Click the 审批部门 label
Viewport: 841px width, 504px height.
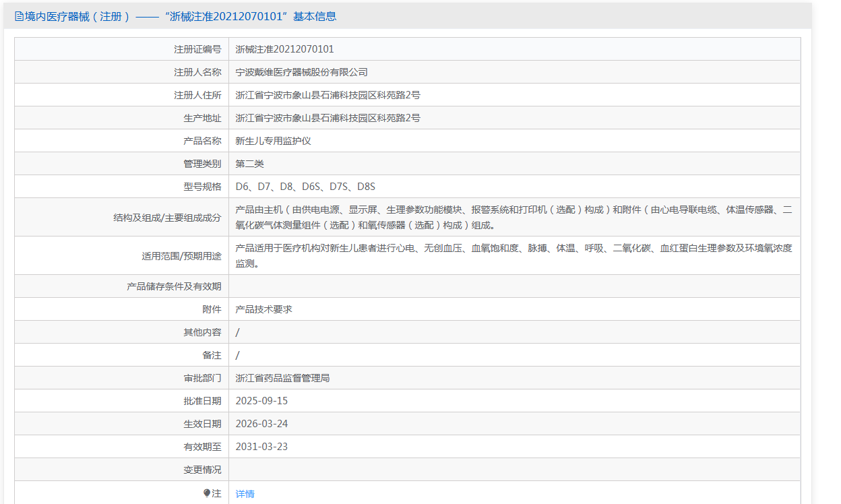click(x=202, y=378)
